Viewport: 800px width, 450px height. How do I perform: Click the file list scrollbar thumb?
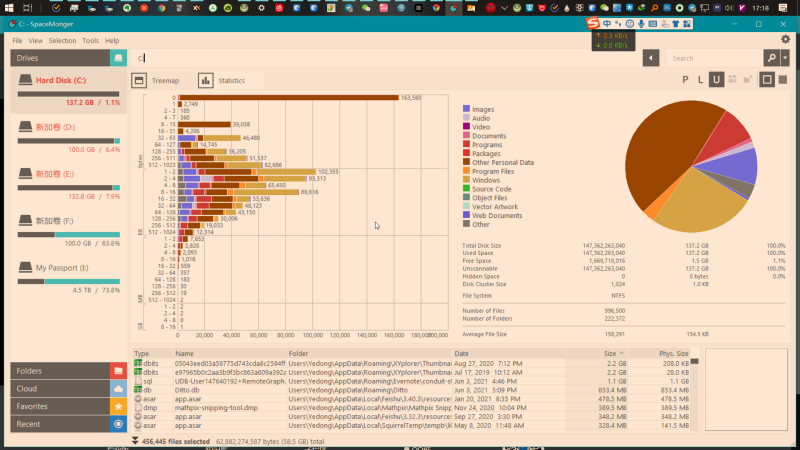pos(694,362)
